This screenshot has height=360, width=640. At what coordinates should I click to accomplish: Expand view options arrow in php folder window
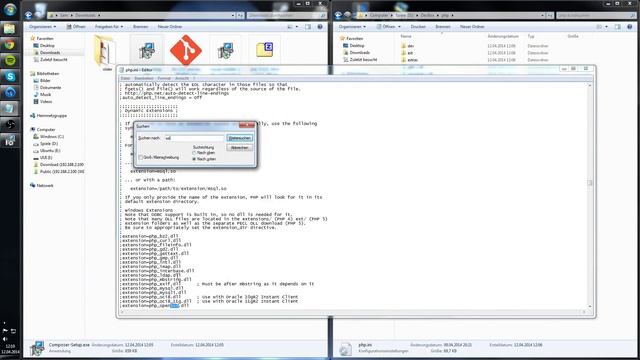pyautogui.click(x=606, y=27)
